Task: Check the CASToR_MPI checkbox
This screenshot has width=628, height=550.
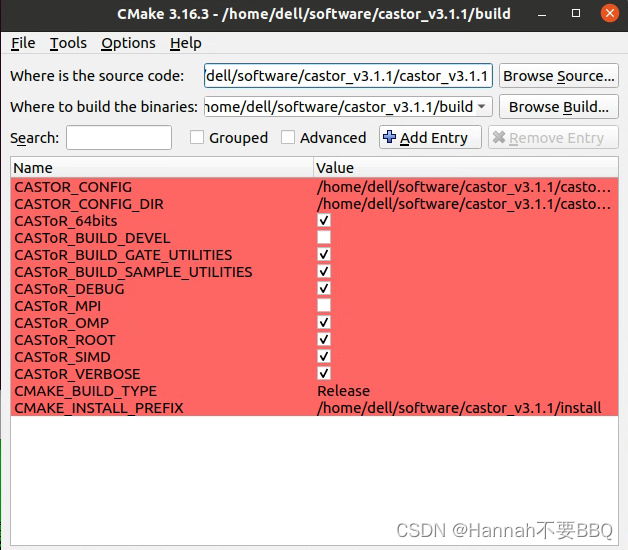Action: pos(324,306)
